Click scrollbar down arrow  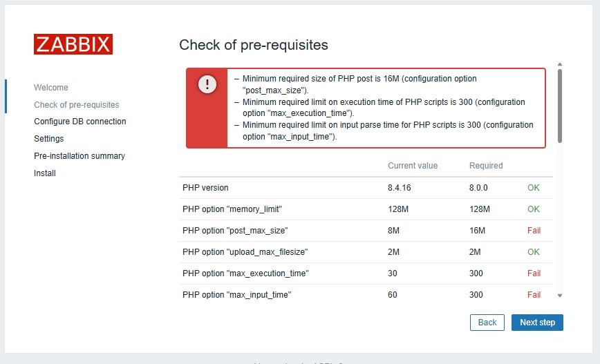pos(560,295)
